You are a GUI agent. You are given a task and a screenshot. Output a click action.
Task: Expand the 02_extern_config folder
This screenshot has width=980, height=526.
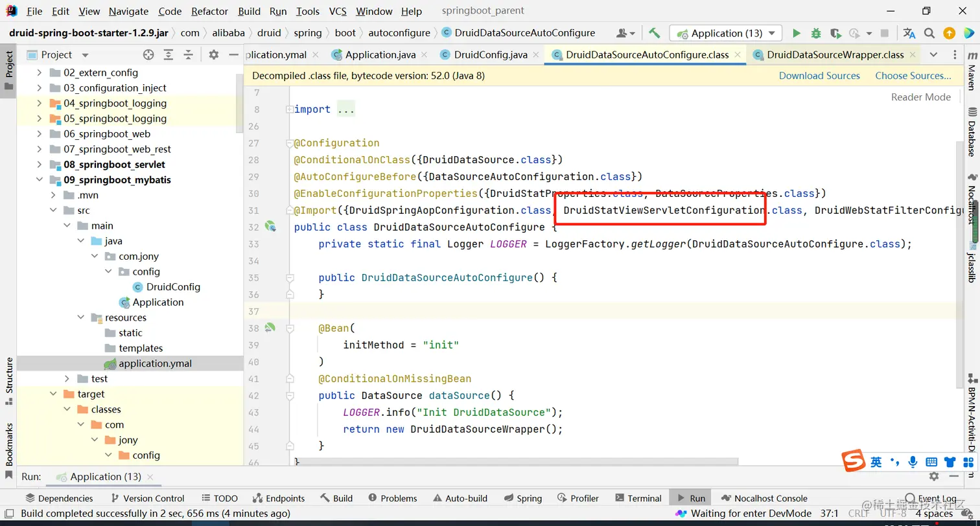40,73
